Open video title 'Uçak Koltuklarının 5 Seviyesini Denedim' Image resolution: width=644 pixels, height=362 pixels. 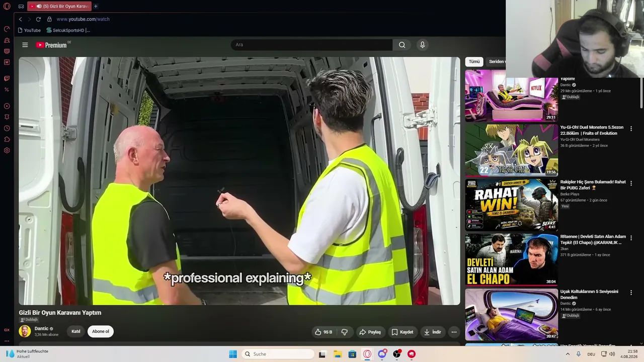click(590, 294)
